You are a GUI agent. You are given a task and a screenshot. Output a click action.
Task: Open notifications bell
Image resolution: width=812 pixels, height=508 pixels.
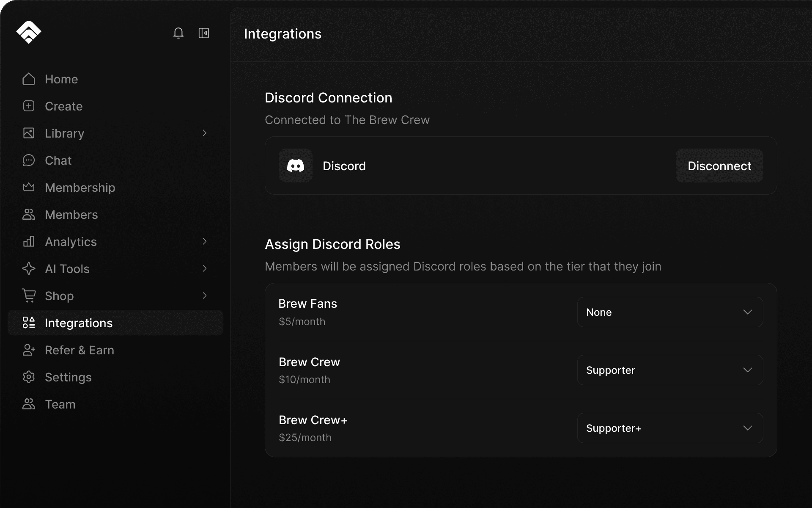pos(178,33)
